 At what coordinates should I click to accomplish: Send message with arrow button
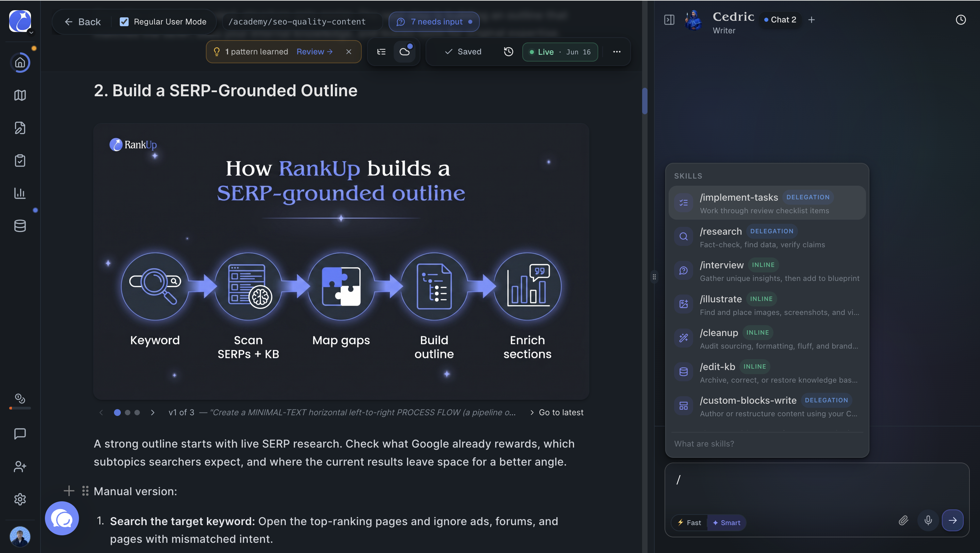click(953, 520)
